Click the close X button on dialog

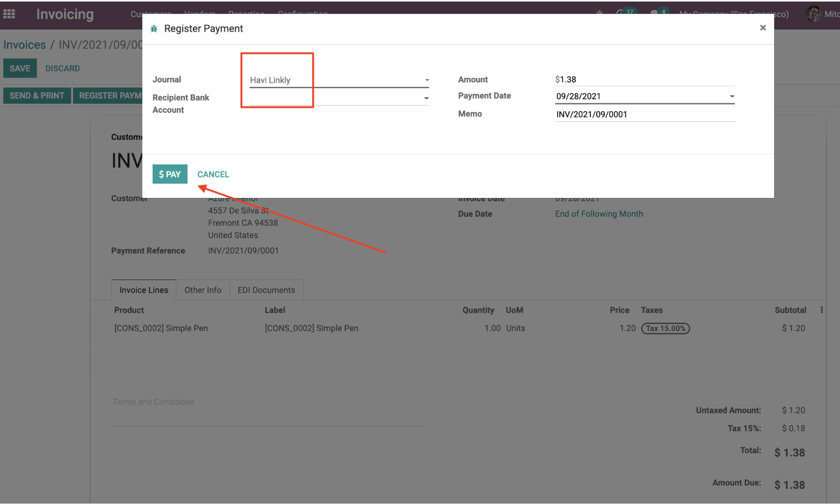tap(763, 28)
